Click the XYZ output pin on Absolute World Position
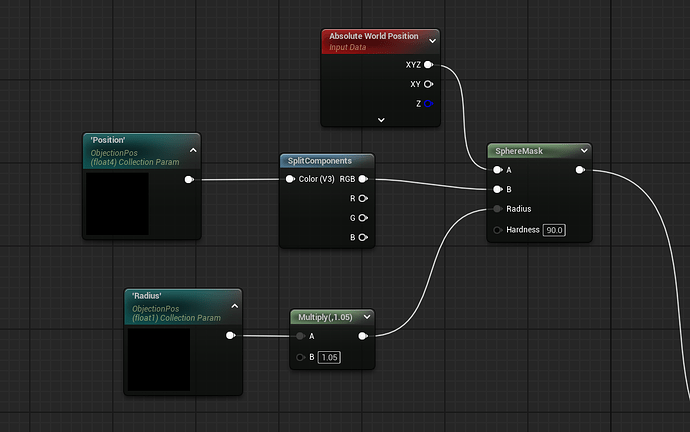The image size is (690, 432). (428, 64)
